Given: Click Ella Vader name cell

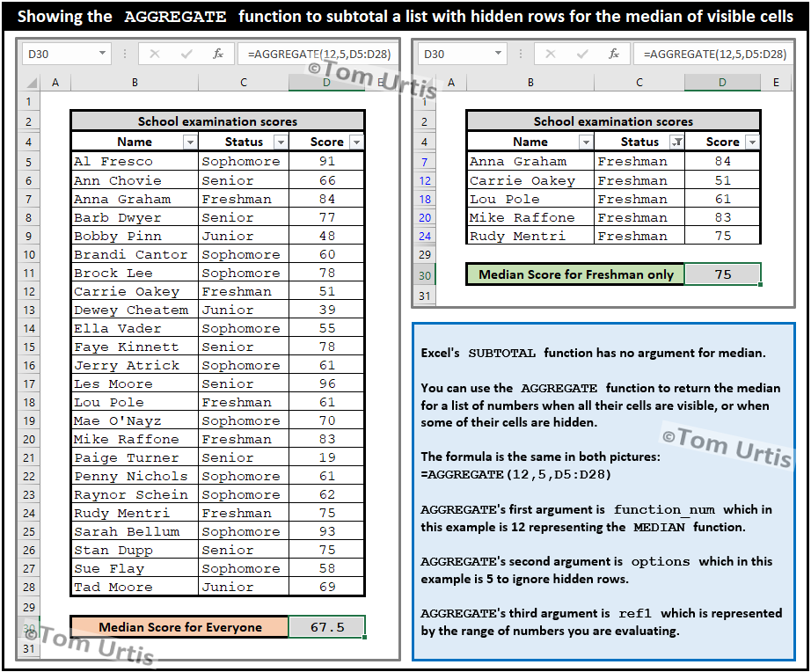Looking at the screenshot, I should (x=135, y=328).
